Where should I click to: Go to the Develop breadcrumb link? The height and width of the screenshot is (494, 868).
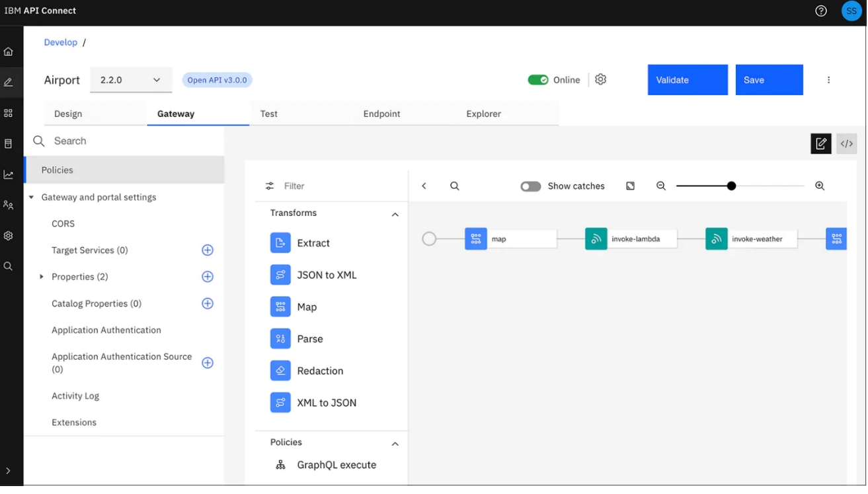click(61, 42)
